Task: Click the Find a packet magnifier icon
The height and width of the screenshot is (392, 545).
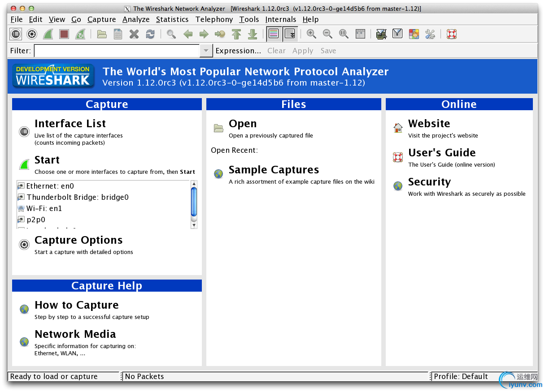Action: click(171, 34)
